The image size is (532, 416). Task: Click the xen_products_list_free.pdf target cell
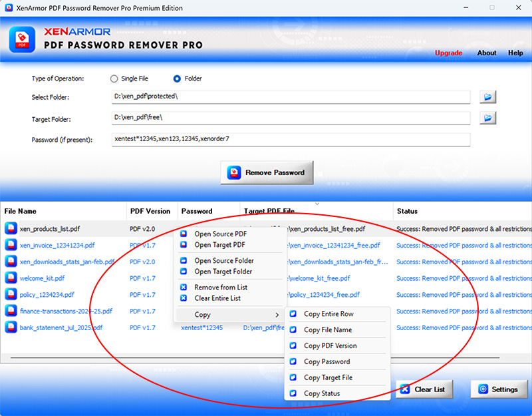(x=327, y=229)
